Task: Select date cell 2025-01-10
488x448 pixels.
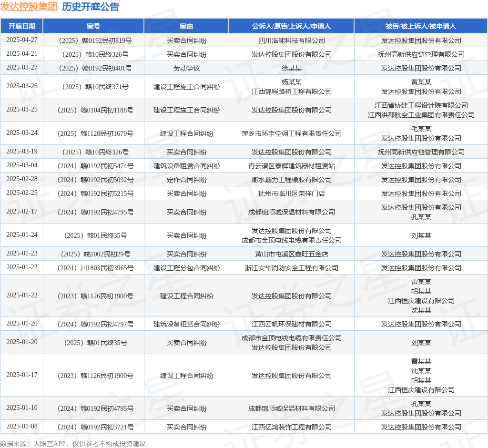Action: [x=22, y=408]
